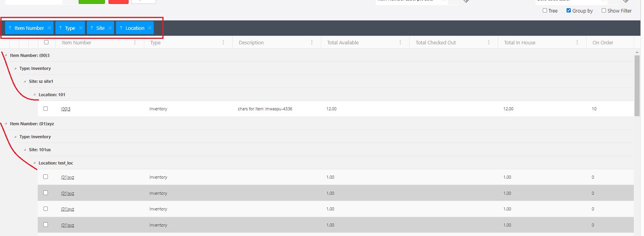Open Item Number column options menu

coord(135,42)
